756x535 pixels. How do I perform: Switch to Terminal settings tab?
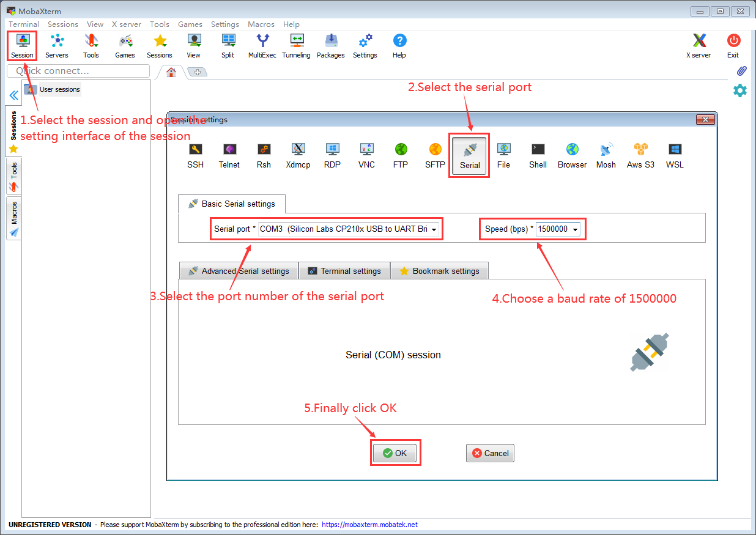click(x=344, y=271)
